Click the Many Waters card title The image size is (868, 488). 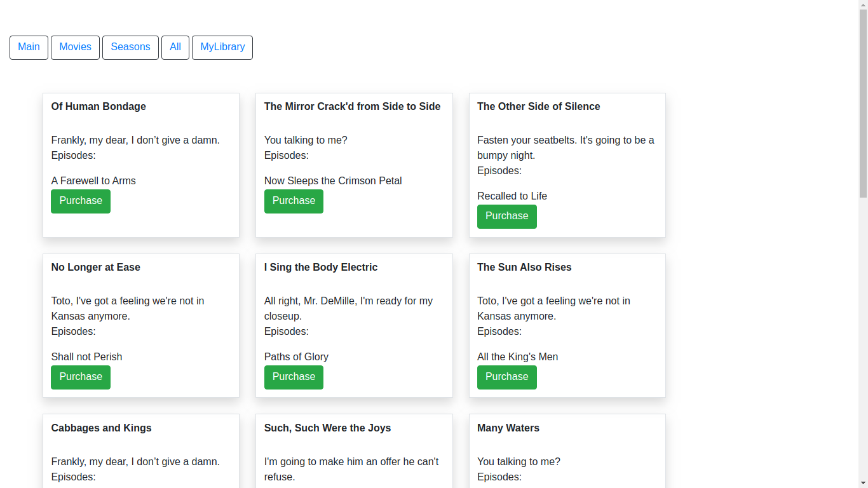click(x=508, y=428)
